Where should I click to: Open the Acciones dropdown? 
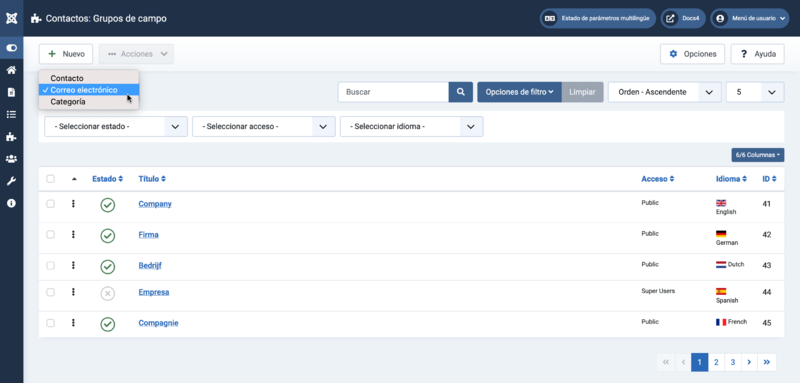coord(136,54)
